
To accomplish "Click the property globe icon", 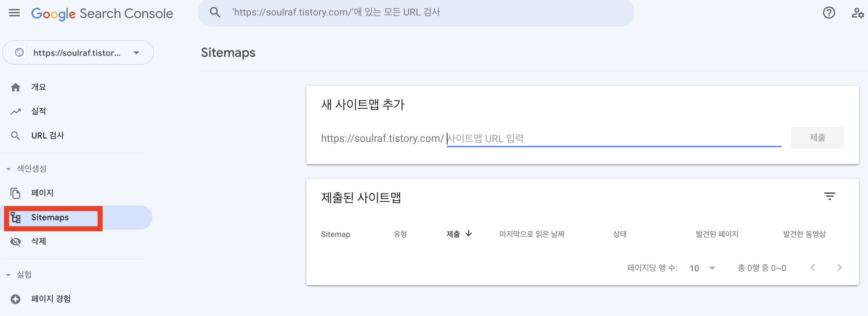I will pos(20,52).
